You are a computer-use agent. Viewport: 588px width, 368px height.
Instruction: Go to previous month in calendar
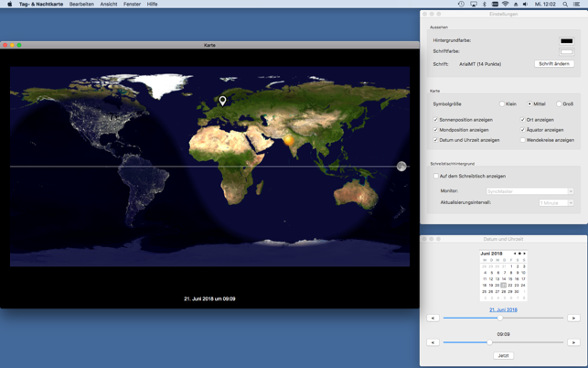click(515, 254)
